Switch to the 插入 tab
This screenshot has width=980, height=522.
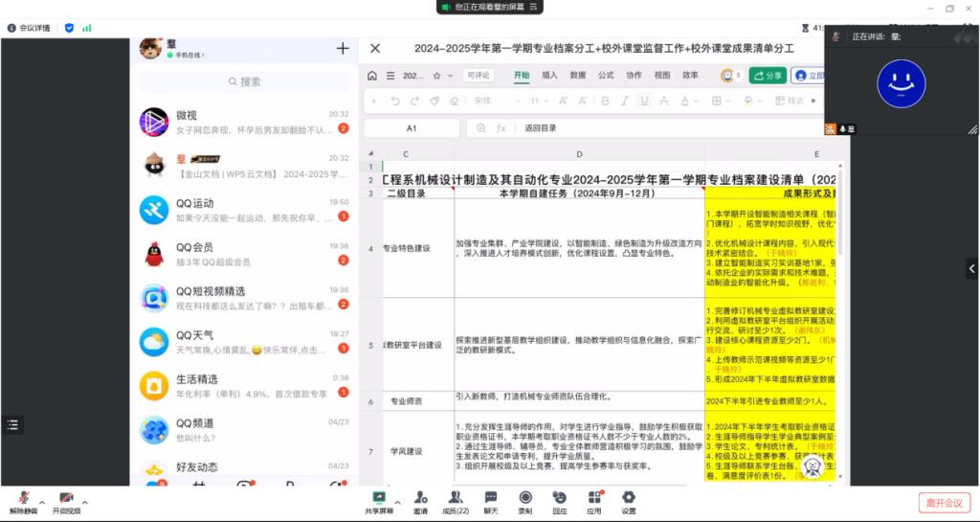pos(549,75)
